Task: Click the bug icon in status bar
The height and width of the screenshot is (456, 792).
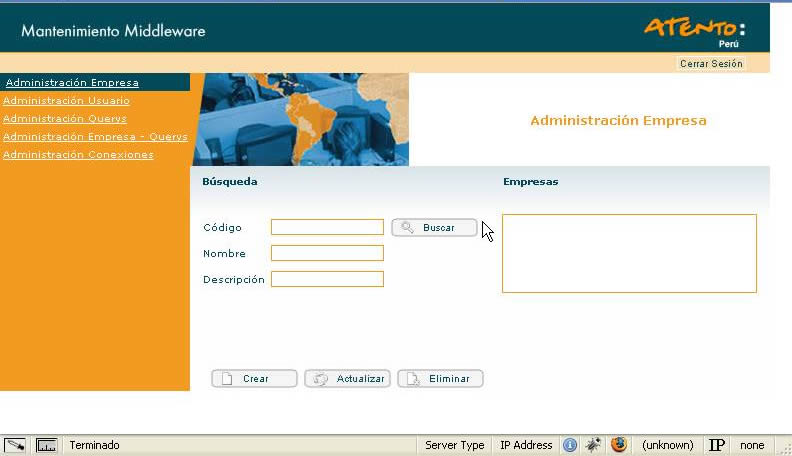Action: [594, 445]
